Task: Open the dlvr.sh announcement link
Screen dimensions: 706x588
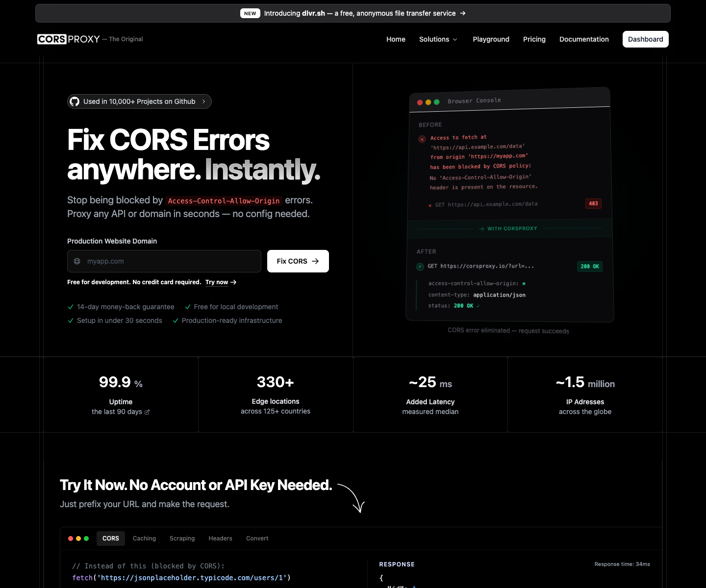Action: [353, 13]
